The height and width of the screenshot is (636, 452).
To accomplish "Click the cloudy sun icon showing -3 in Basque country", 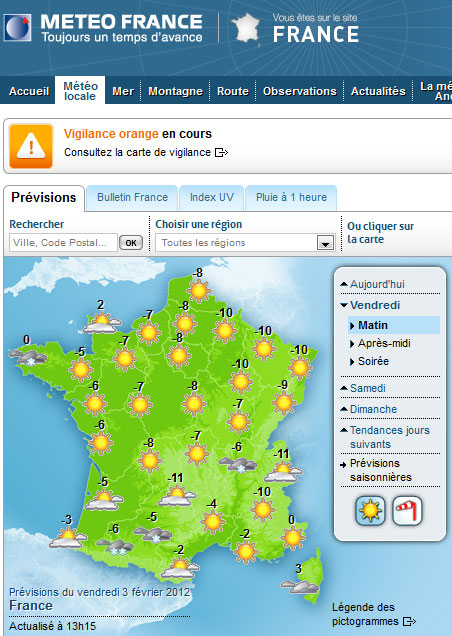I will [68, 538].
